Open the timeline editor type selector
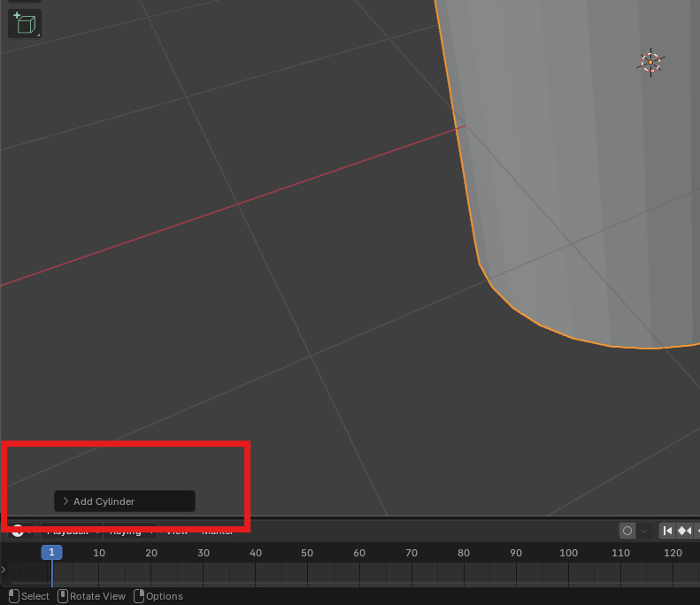Image resolution: width=700 pixels, height=605 pixels. (21, 531)
